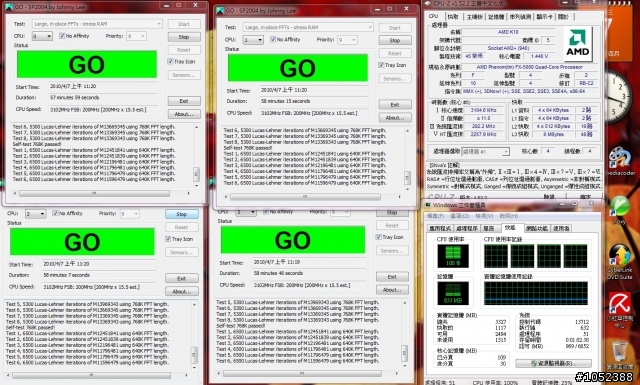Switch to the 主機板 tab in CPU-Z
The width and height of the screenshot is (640, 385).
[x=474, y=17]
